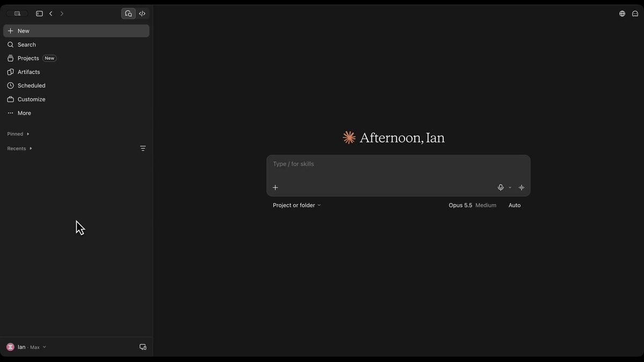
Task: Open the Project or folder dropdown
Action: click(x=297, y=205)
